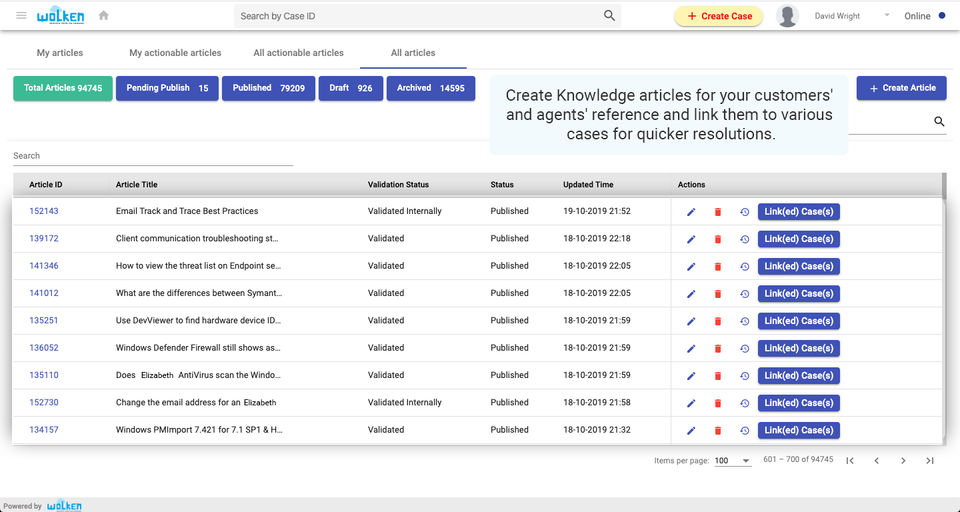Open article ID 135251 link
This screenshot has width=960, height=512.
click(x=44, y=321)
